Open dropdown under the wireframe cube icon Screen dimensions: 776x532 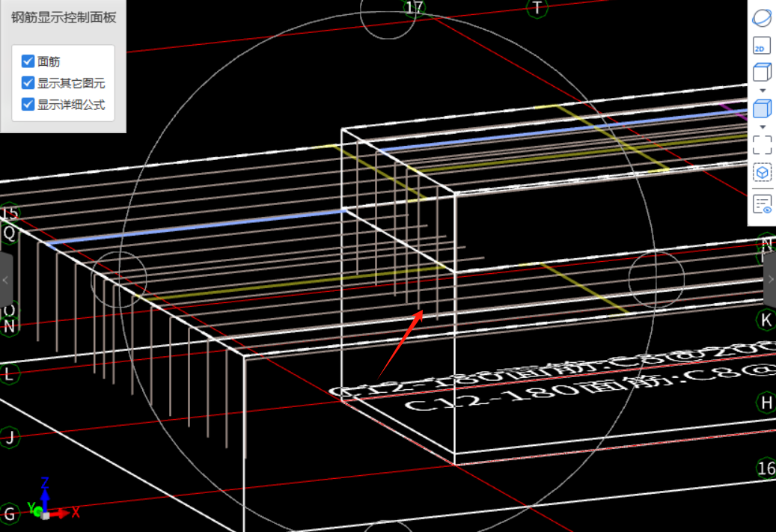click(763, 91)
